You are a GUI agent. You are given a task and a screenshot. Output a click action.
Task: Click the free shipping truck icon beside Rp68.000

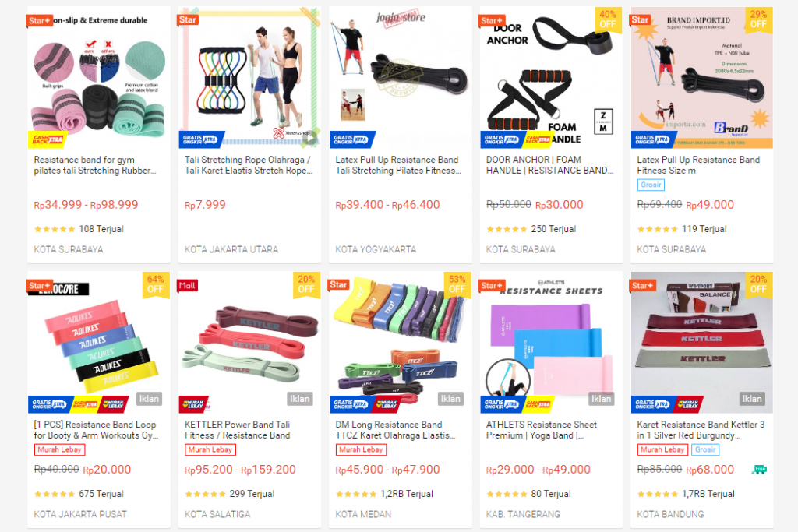point(759,470)
